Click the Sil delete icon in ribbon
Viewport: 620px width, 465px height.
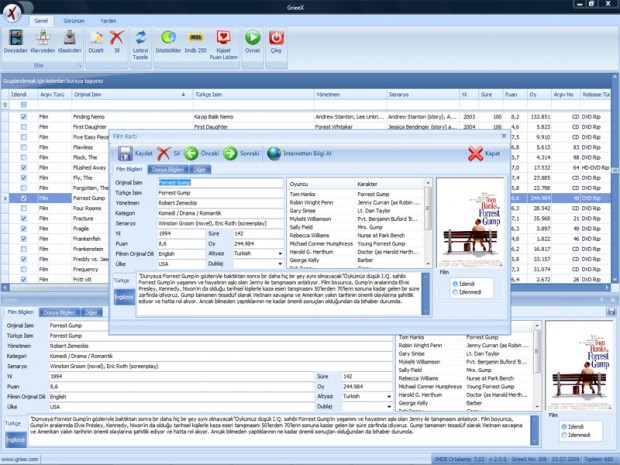coord(117,38)
